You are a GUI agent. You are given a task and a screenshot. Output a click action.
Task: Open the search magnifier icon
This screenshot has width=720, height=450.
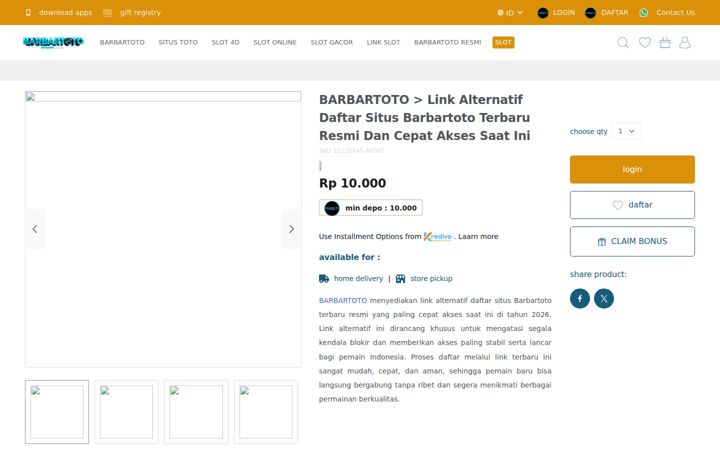coord(623,43)
